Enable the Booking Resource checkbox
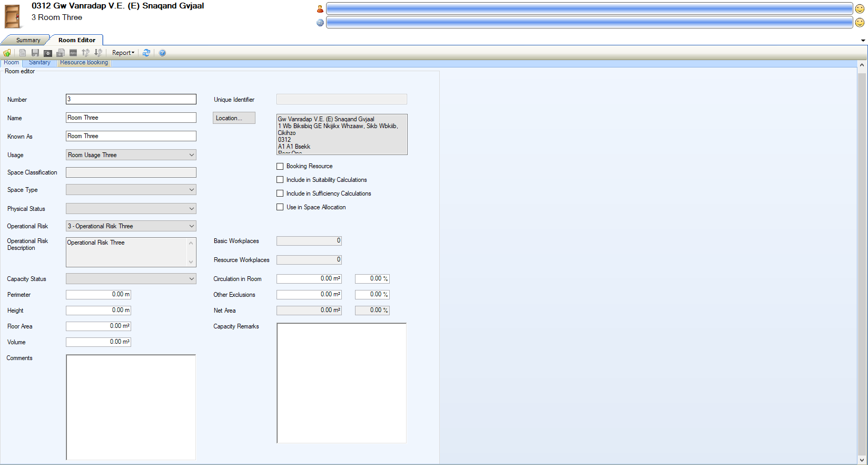The height and width of the screenshot is (465, 868). pos(280,166)
